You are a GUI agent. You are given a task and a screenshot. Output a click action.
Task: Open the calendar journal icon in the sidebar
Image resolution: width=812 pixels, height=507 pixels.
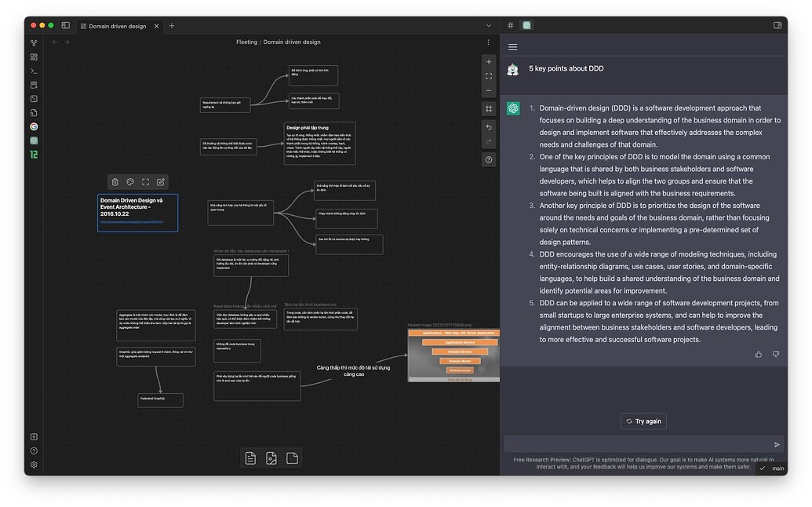click(x=33, y=155)
